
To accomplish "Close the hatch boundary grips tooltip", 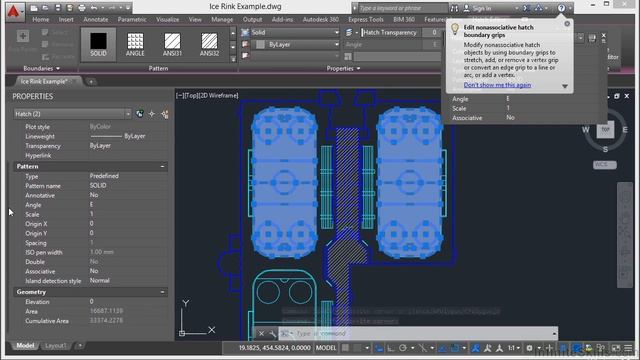I will (567, 24).
